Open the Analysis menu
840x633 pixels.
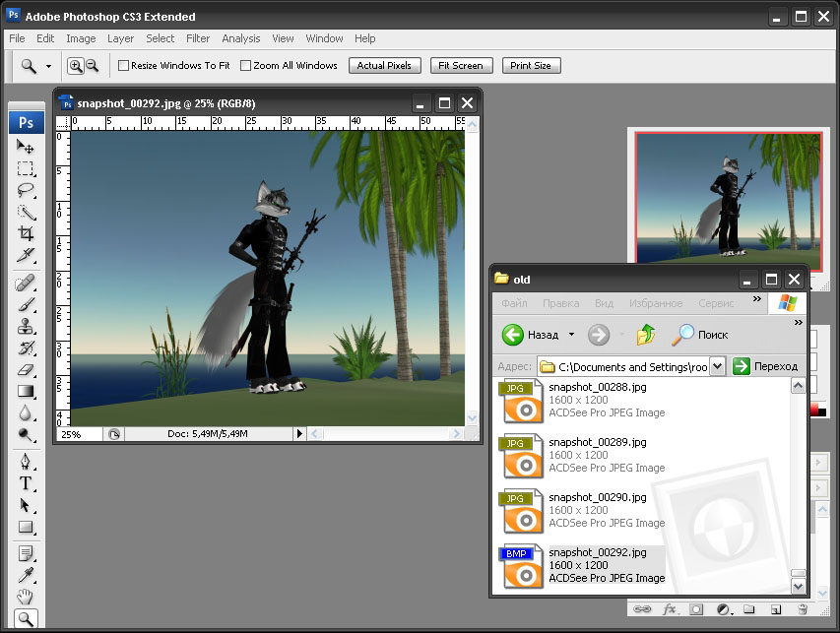point(241,38)
